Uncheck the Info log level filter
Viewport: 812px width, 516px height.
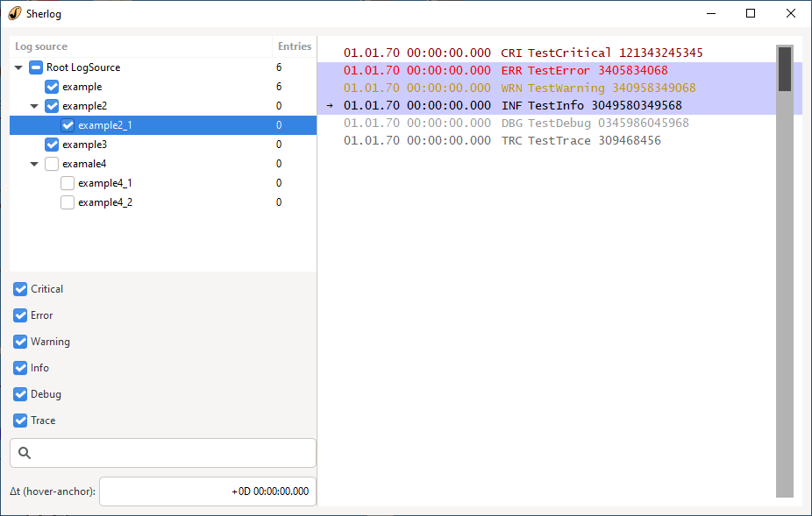pyautogui.click(x=19, y=367)
